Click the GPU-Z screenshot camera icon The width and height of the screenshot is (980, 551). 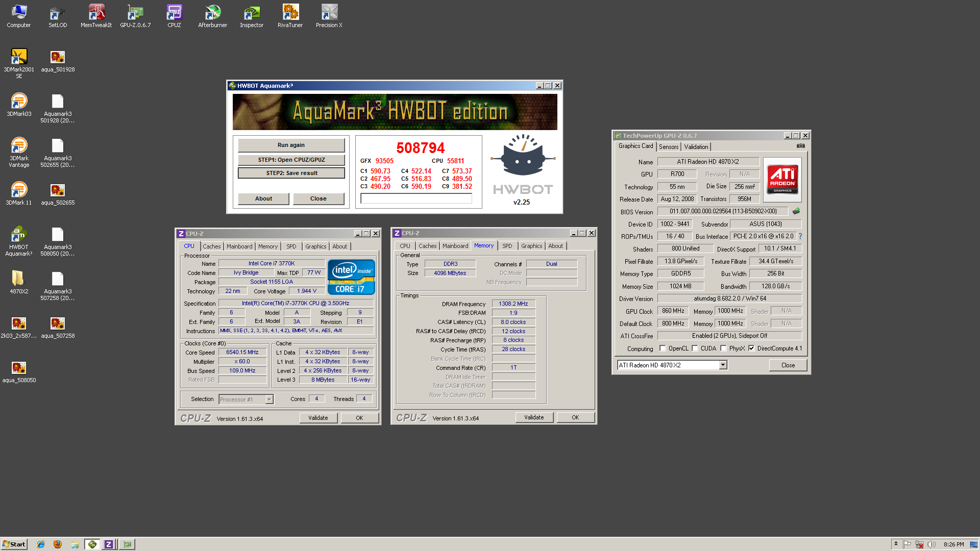click(801, 146)
